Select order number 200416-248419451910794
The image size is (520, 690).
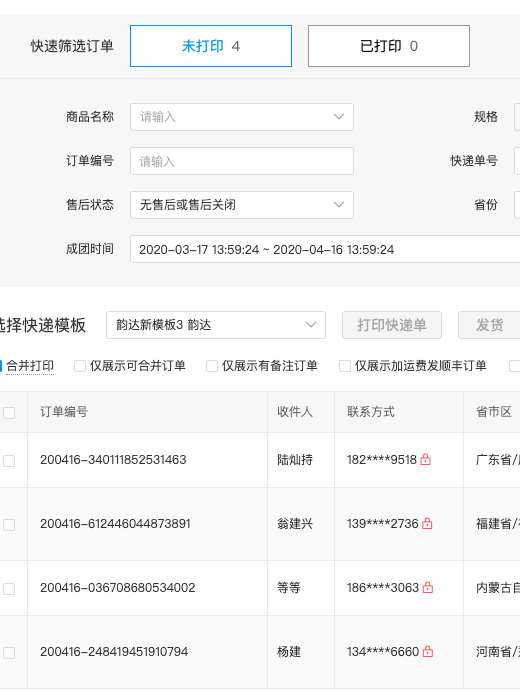click(114, 652)
